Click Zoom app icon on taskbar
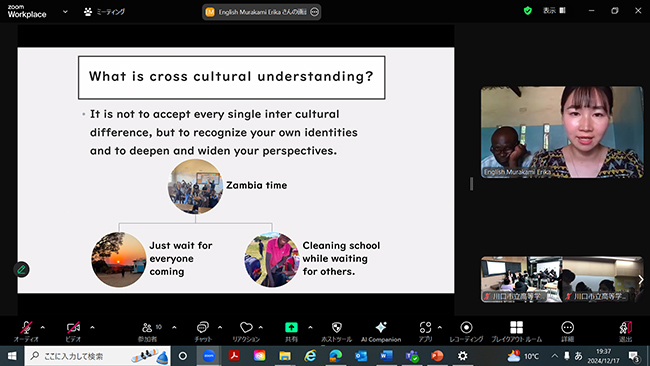The height and width of the screenshot is (366, 650). coord(209,356)
